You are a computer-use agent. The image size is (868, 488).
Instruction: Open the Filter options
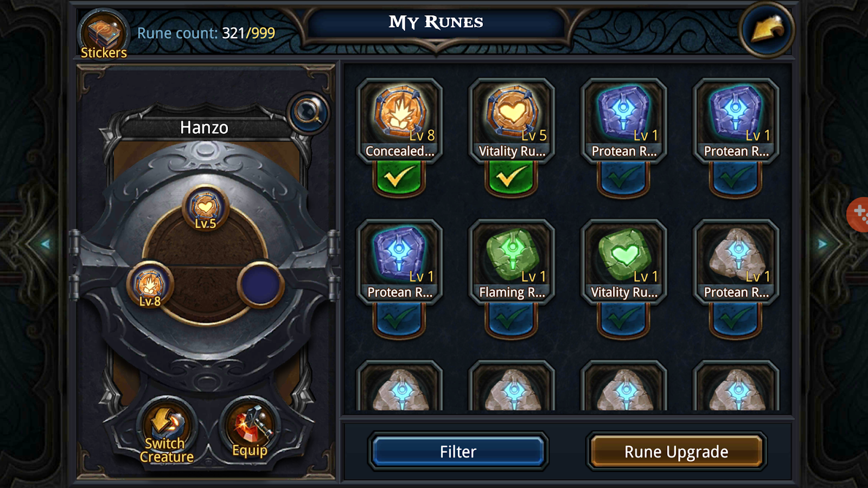[x=458, y=452]
